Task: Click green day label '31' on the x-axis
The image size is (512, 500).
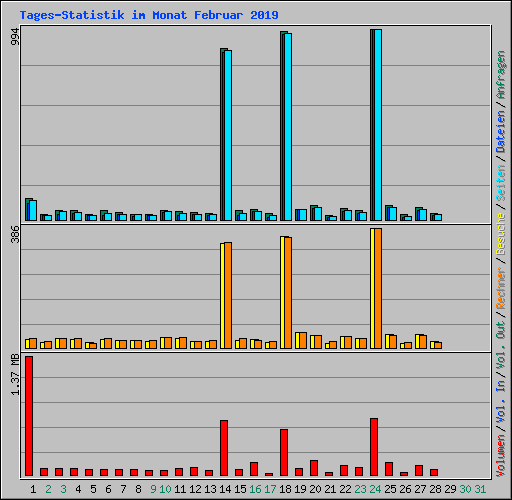Action: click(x=480, y=489)
